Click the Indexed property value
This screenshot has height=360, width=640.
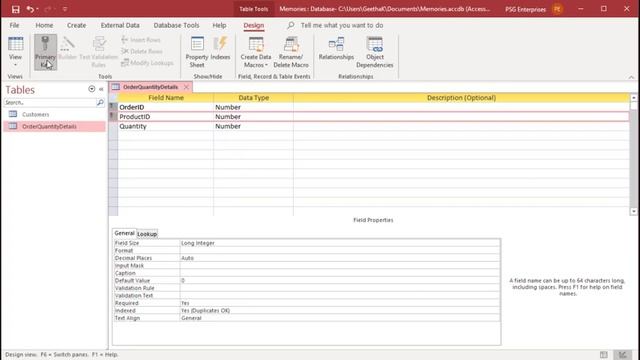click(x=340, y=311)
